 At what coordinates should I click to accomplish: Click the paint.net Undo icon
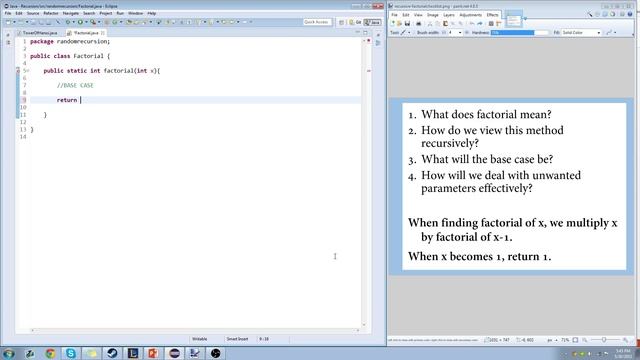coord(471,24)
